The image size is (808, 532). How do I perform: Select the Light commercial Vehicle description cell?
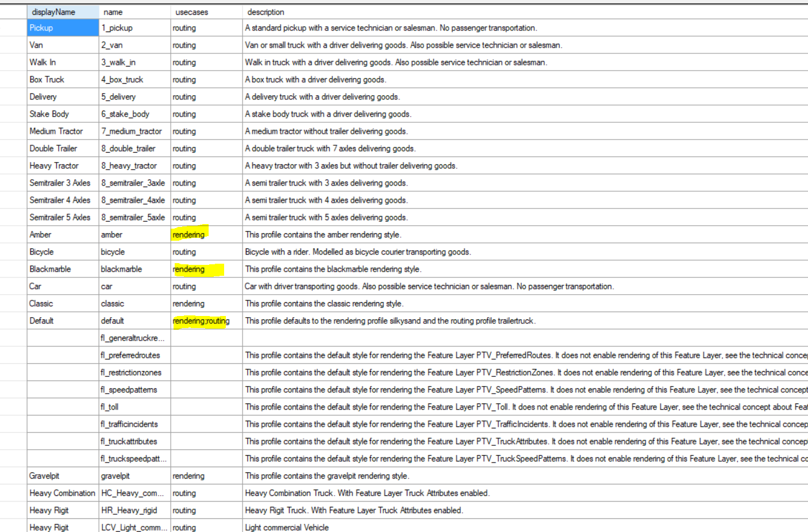[287, 527]
